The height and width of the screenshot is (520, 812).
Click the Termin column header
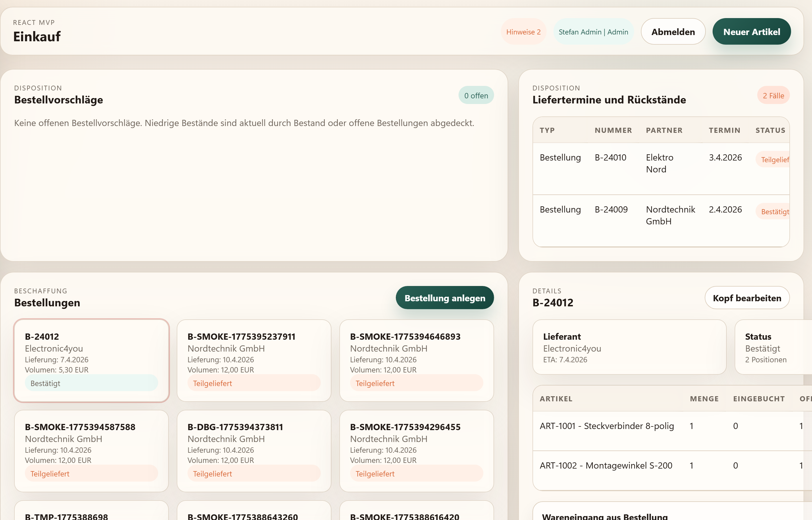coord(724,130)
